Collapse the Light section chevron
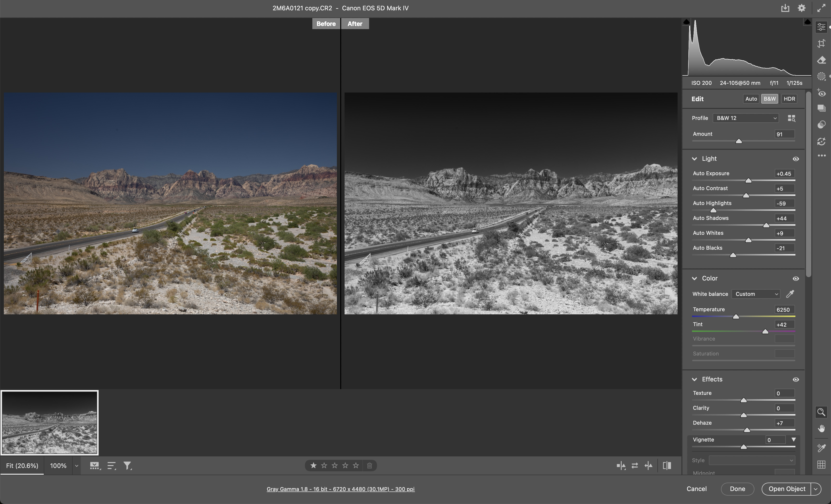Screen dimensions: 831x504 click(x=694, y=159)
